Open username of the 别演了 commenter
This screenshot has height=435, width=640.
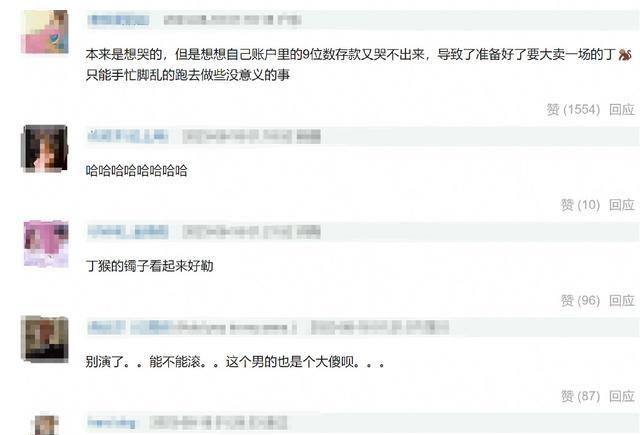(x=192, y=327)
